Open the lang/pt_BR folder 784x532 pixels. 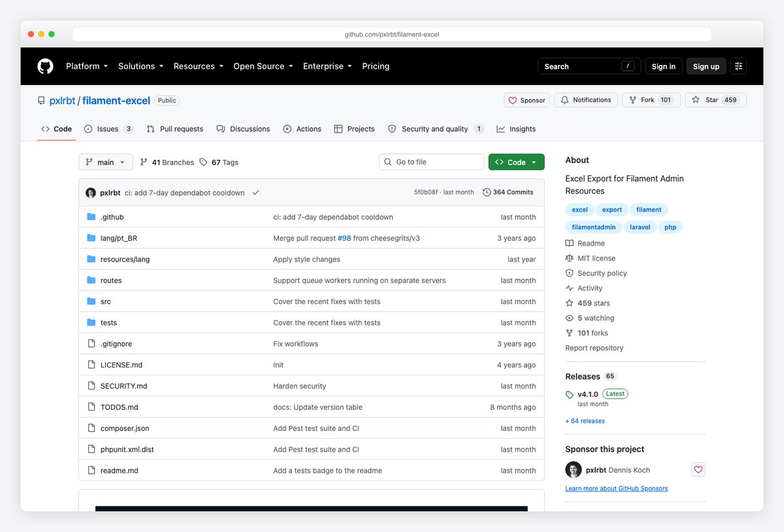coord(119,238)
